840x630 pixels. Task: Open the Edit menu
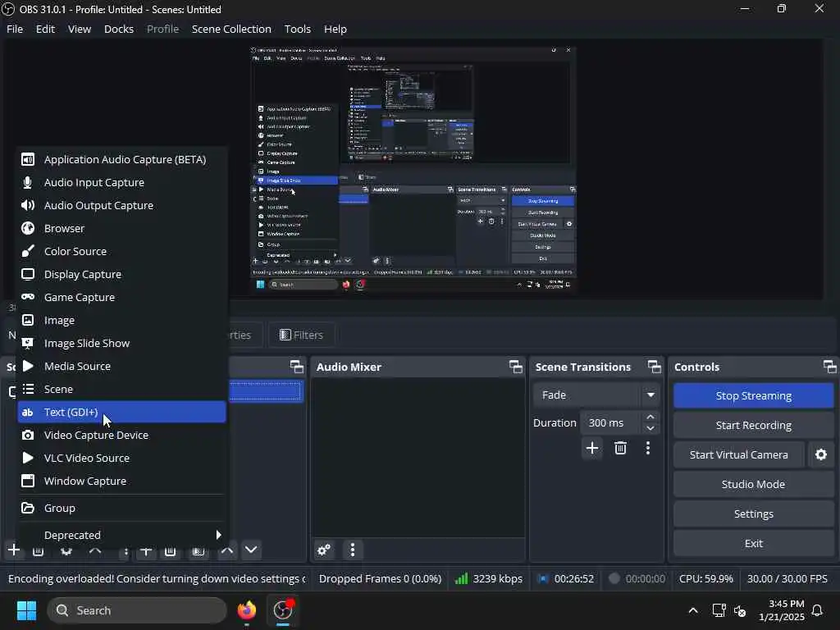click(46, 29)
